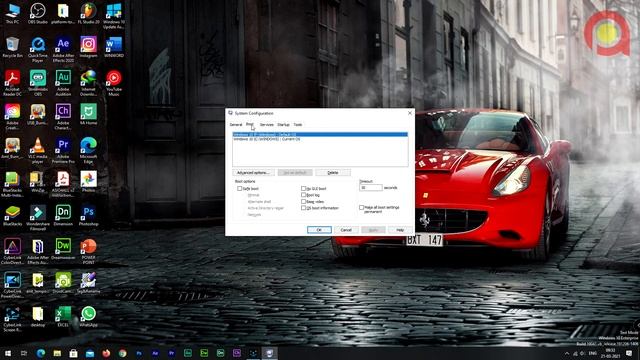
Task: Enable the Safe boot checkbox
Action: (x=240, y=189)
